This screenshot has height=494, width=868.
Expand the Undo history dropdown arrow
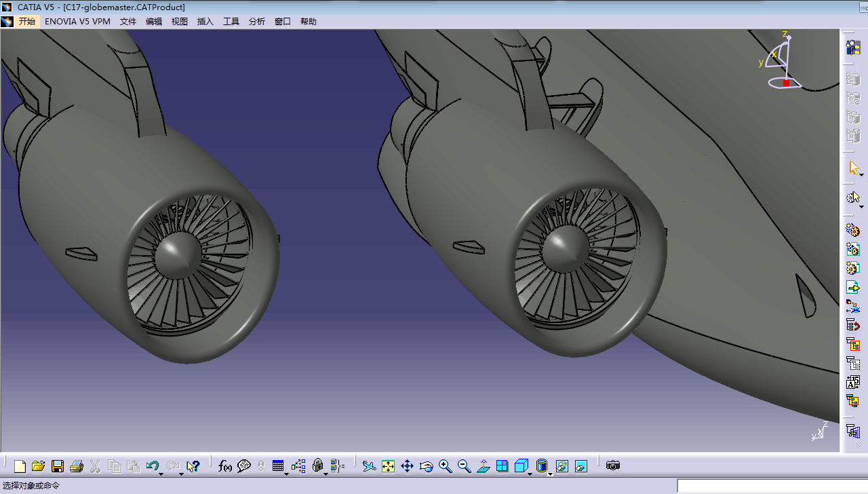click(x=161, y=473)
